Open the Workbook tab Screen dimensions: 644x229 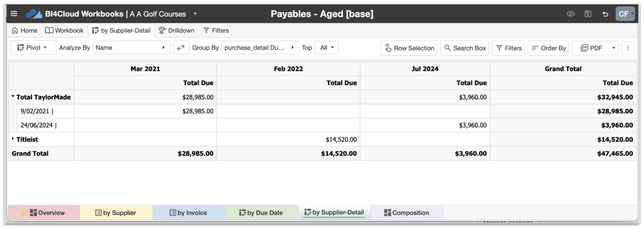tap(64, 30)
